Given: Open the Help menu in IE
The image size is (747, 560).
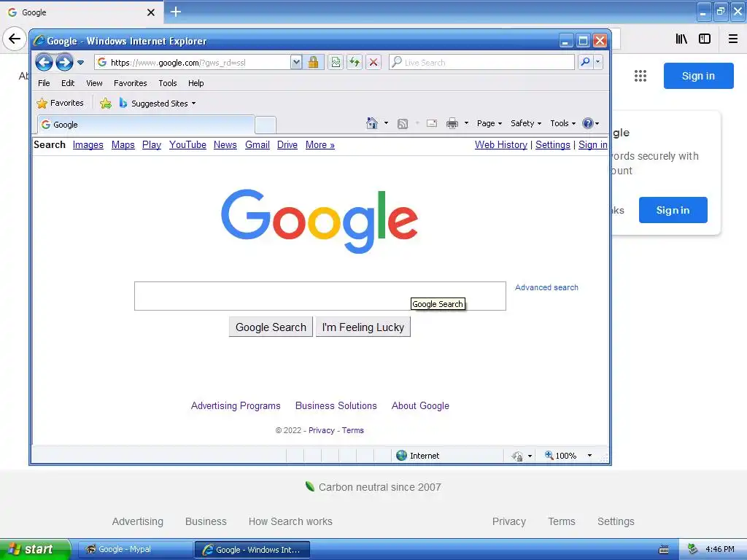Looking at the screenshot, I should (196, 83).
